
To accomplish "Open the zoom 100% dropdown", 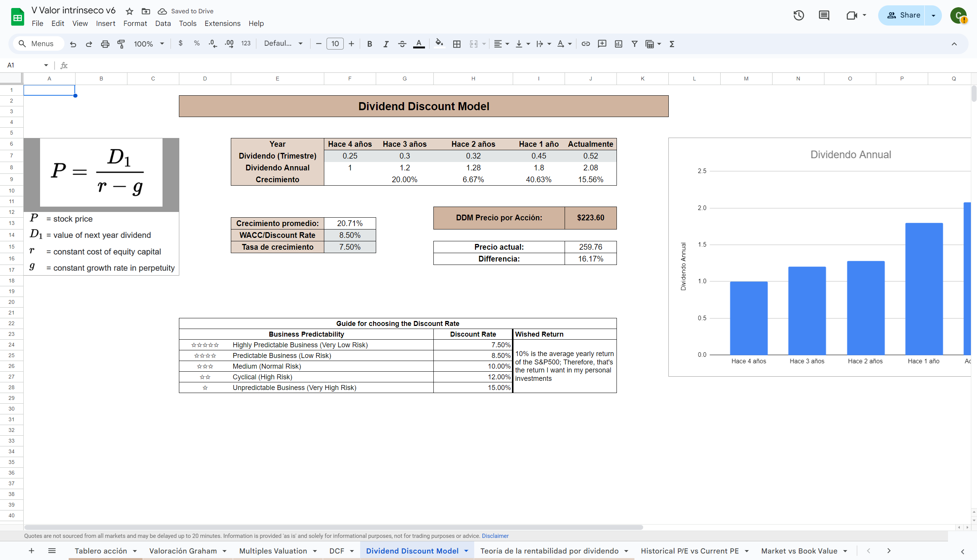I will click(149, 44).
